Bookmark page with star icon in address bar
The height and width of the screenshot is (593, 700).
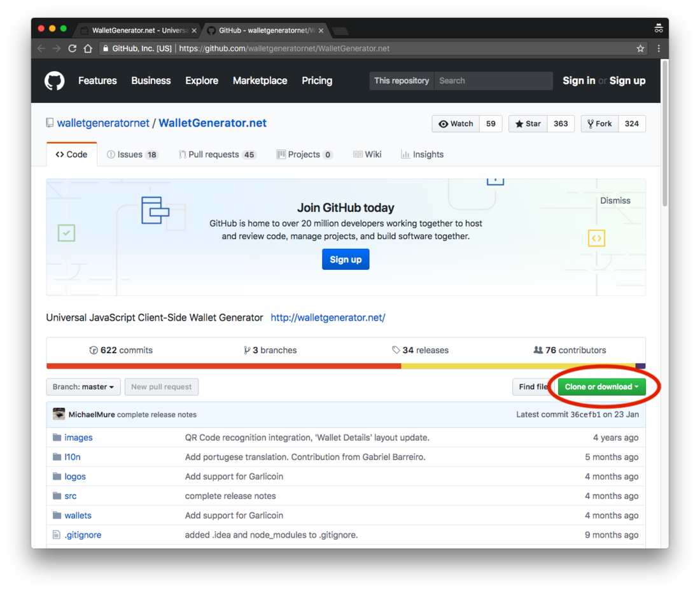coord(640,48)
